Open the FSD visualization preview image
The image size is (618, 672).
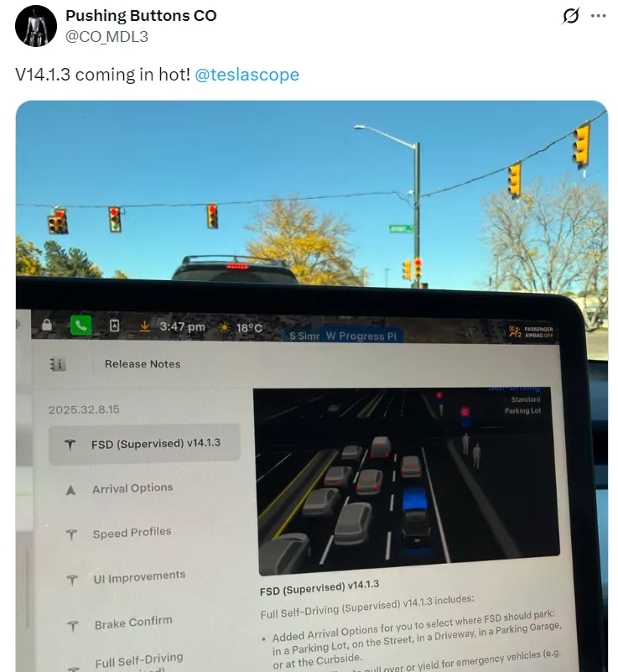click(x=407, y=480)
